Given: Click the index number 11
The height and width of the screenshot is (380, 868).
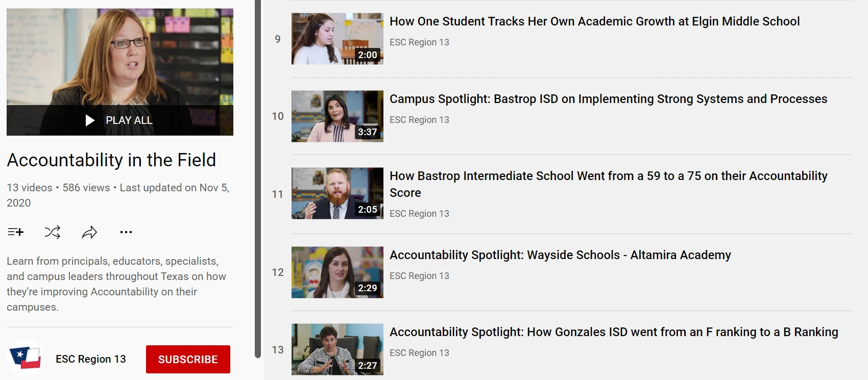Looking at the screenshot, I should coord(278,194).
